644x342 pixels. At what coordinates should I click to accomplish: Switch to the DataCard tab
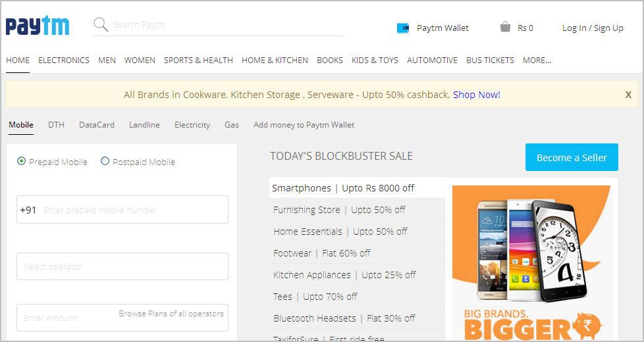[x=97, y=125]
